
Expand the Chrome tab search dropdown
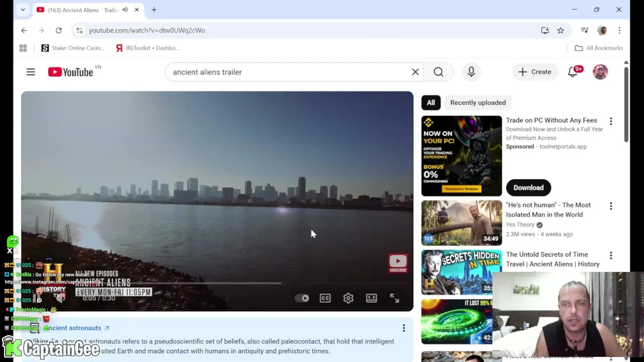pos(23,10)
